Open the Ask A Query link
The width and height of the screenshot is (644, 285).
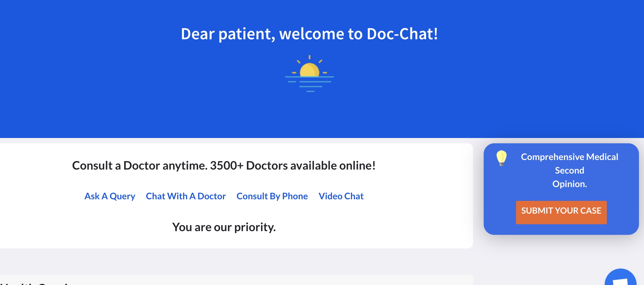point(110,196)
